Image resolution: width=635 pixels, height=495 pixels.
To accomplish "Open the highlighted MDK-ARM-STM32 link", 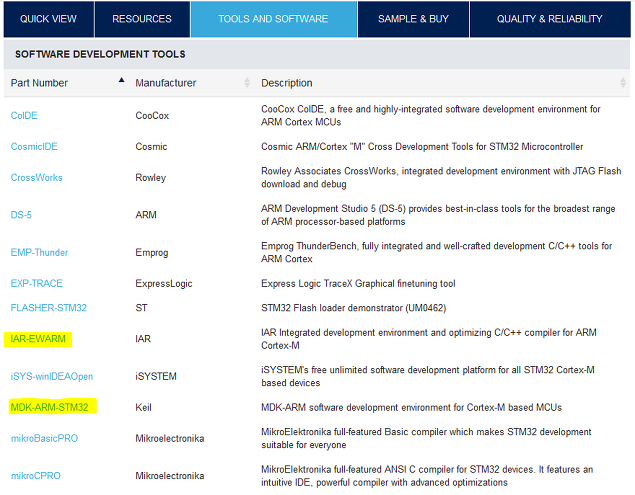I will click(x=49, y=407).
